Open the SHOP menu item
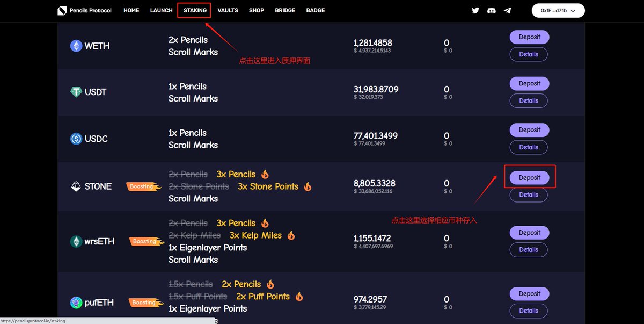 click(x=257, y=10)
